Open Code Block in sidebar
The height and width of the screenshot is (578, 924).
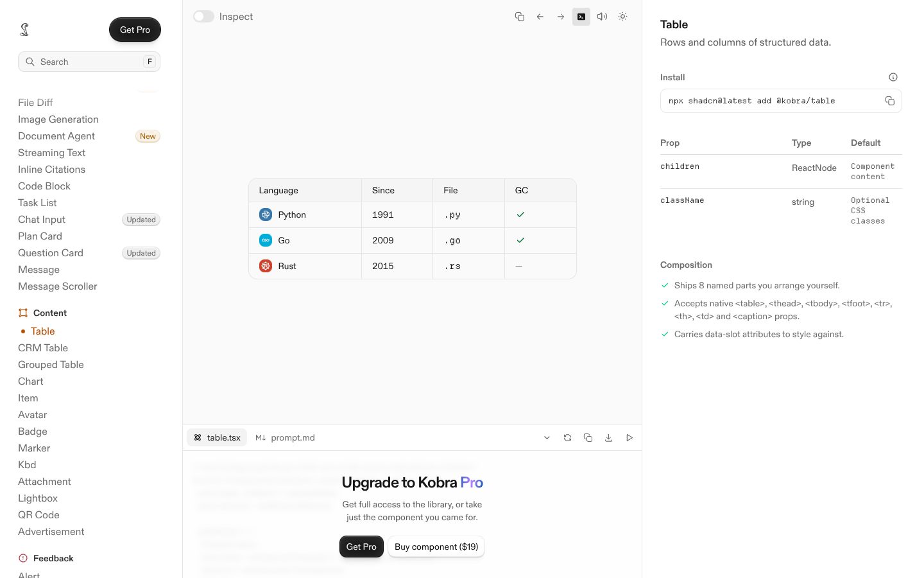pos(44,186)
